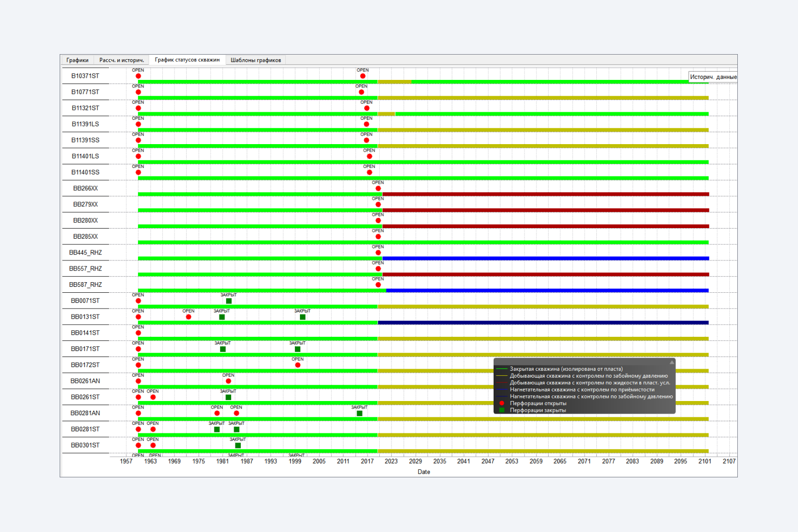Select well label BB285XX

coord(85,237)
